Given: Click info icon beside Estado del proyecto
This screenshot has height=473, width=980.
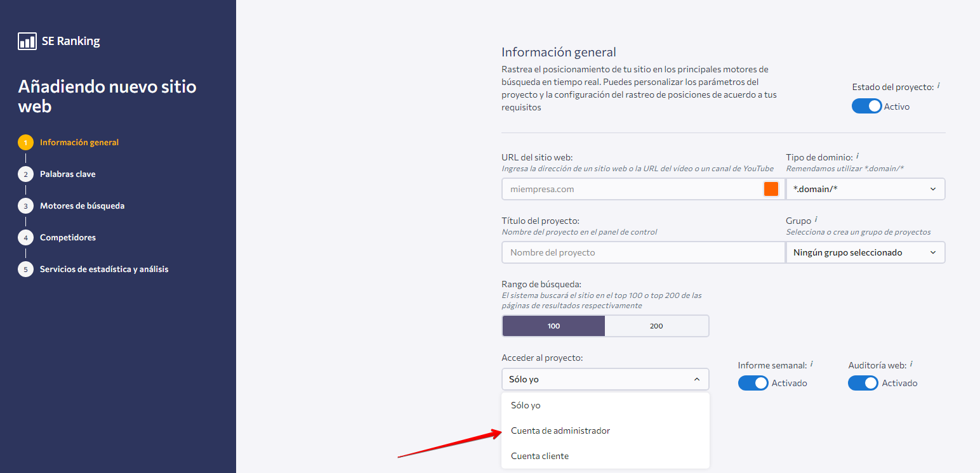Looking at the screenshot, I should [938, 86].
